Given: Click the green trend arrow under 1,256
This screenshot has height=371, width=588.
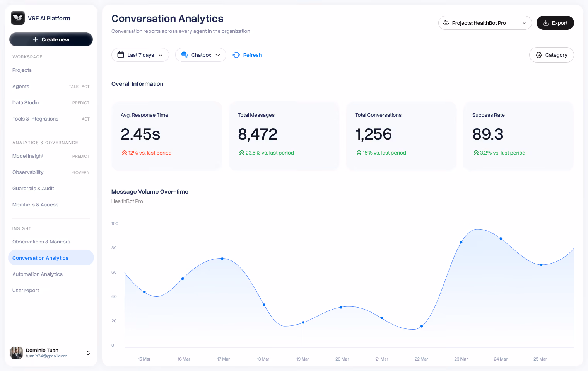Looking at the screenshot, I should click(359, 153).
